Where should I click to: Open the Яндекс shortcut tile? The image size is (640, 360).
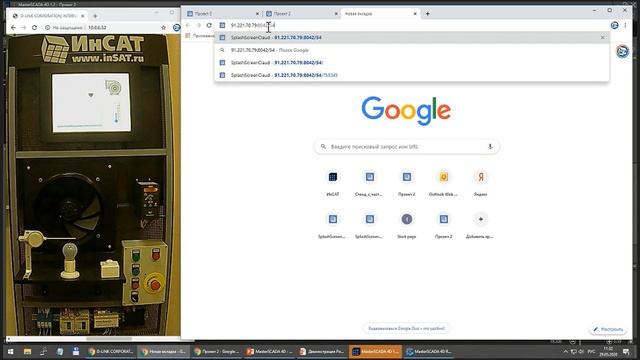click(480, 182)
